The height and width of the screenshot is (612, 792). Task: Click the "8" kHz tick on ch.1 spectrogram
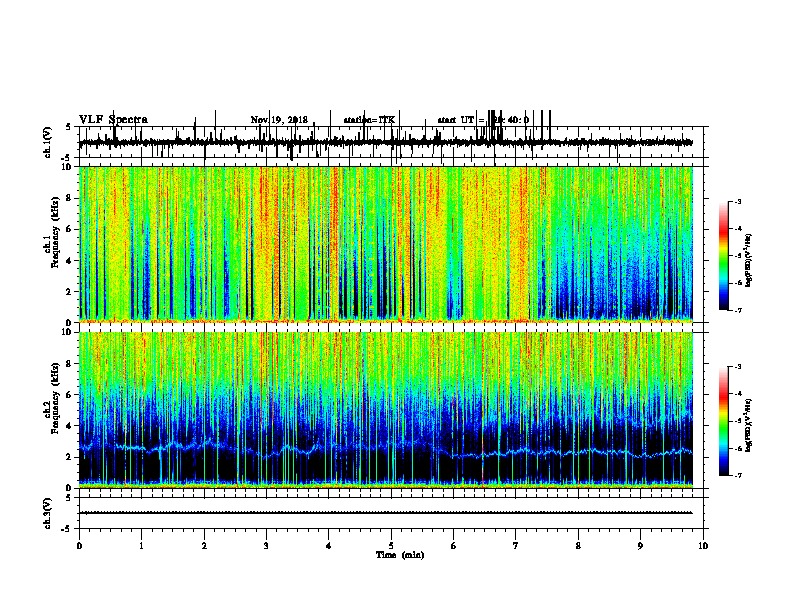70,198
